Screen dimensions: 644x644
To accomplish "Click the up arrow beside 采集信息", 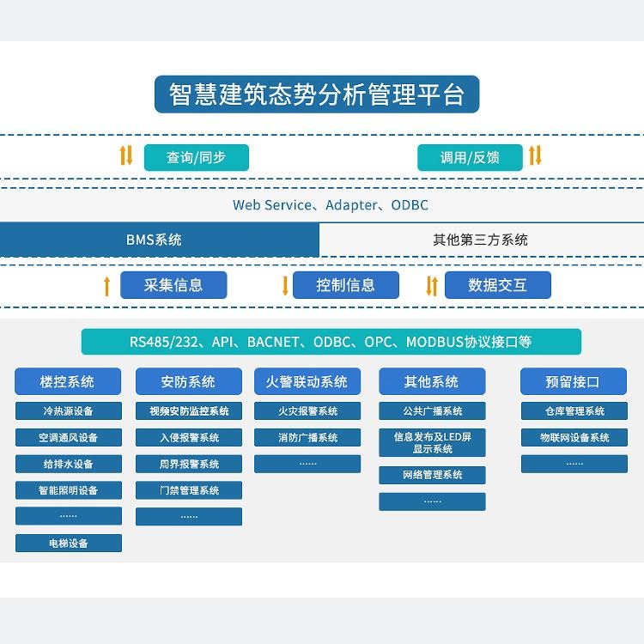I will point(107,285).
